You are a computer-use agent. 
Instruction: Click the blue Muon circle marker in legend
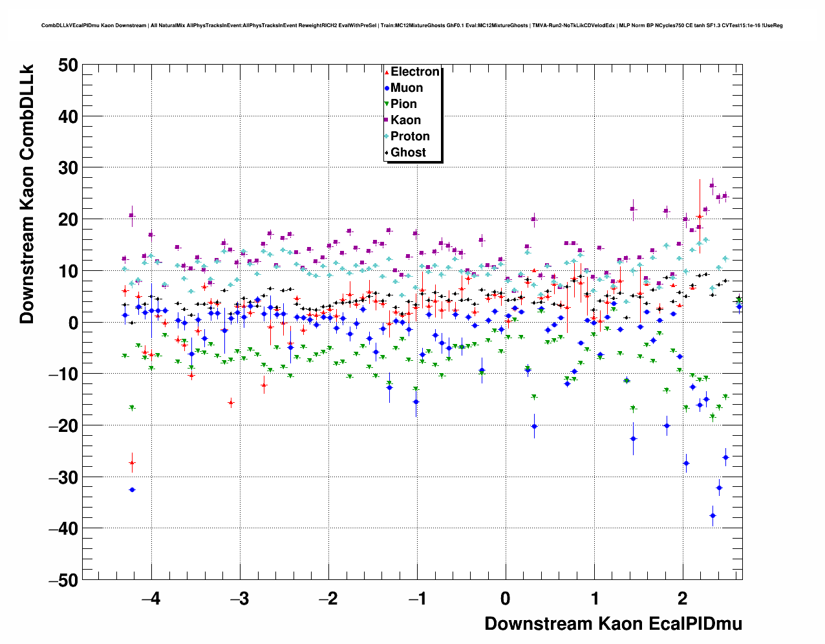(x=387, y=88)
